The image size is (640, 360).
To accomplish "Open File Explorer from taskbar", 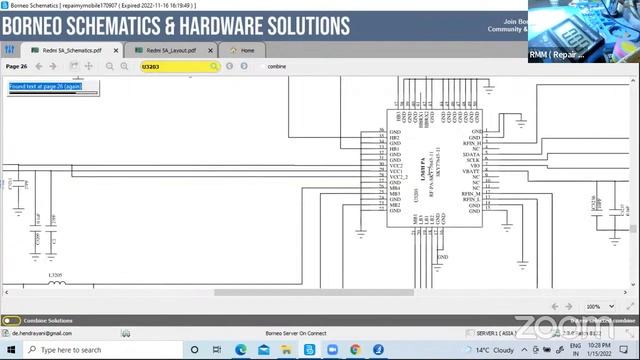I will pyautogui.click(x=286, y=350).
